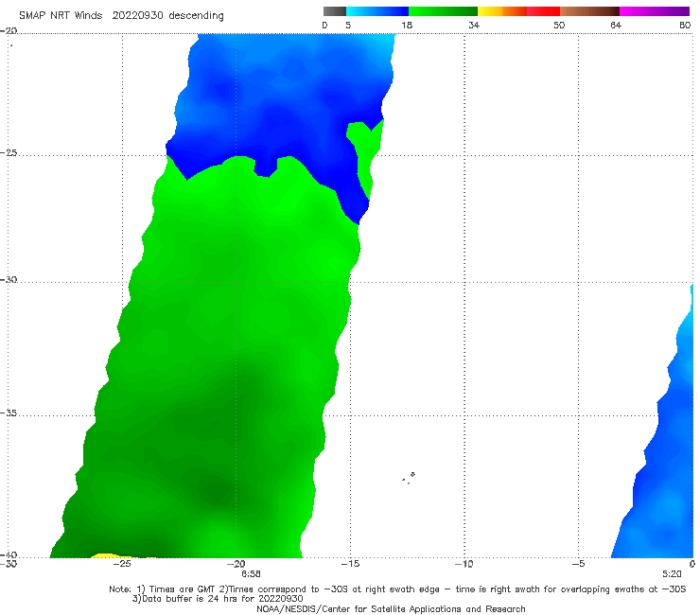Click the latitude label '-25' on left axis

click(x=9, y=152)
